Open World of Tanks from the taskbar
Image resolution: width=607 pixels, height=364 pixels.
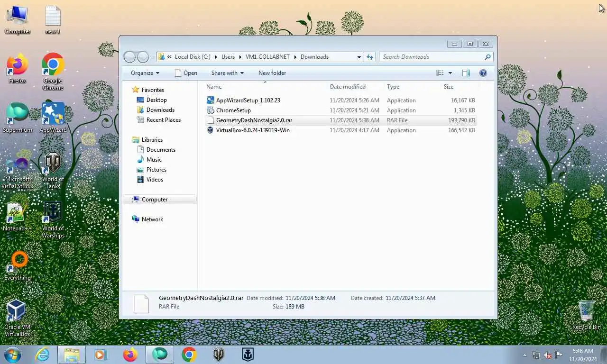[x=219, y=355]
